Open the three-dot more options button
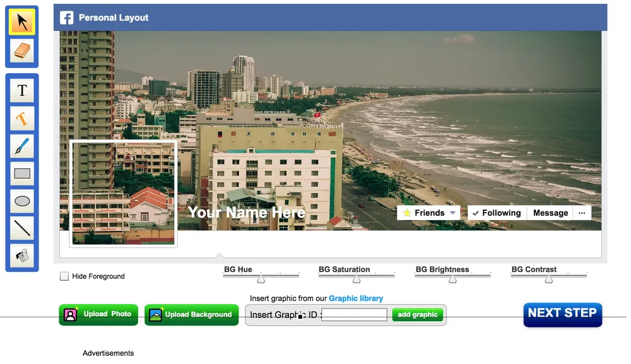631x364 pixels. 582,213
